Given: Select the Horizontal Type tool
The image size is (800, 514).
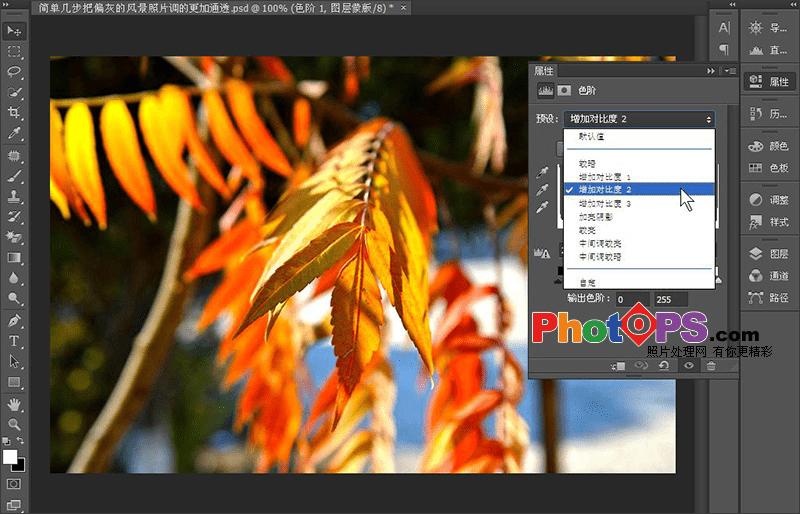Looking at the screenshot, I should [14, 341].
